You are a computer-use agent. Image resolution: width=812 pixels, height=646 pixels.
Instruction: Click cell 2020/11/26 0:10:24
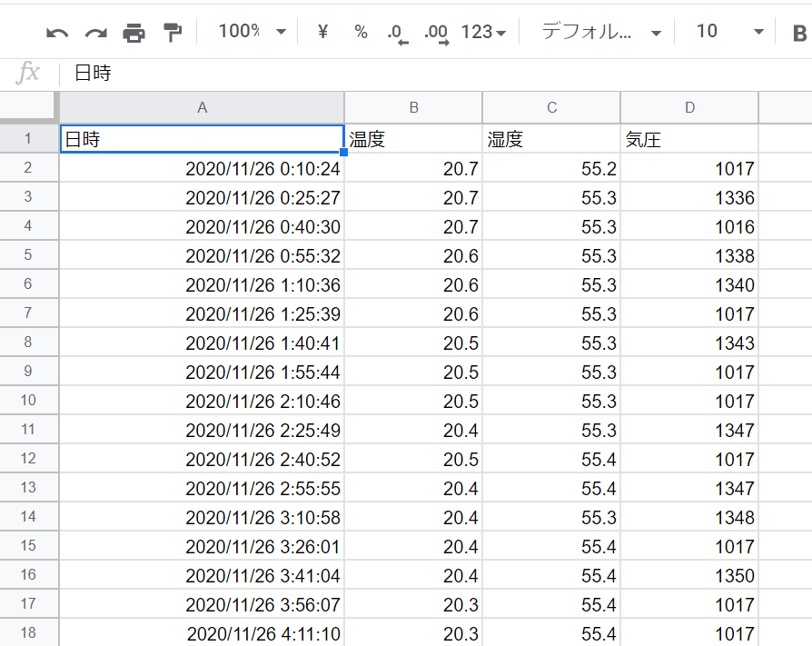point(202,168)
